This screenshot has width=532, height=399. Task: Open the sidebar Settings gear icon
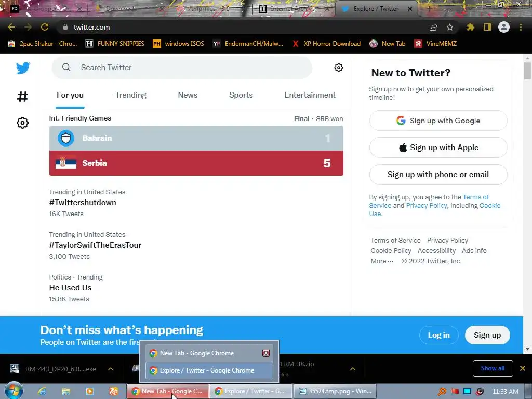(22, 123)
